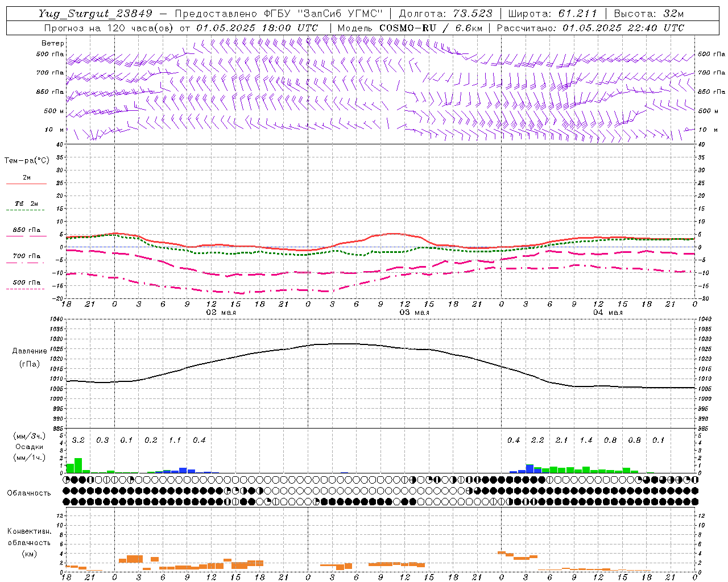This screenshot has height=582, width=728.
Task: Click the station name Yug_Surgut_23849
Action: click(96, 14)
